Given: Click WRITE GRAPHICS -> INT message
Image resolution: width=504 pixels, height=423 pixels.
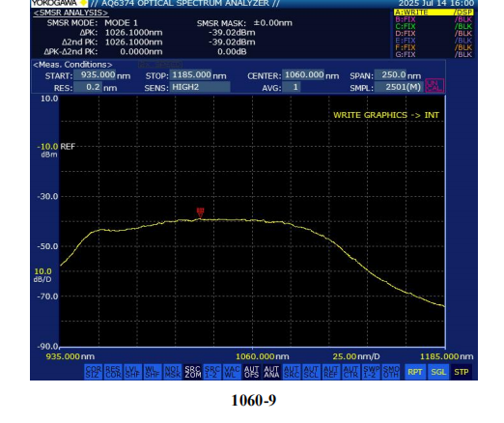Looking at the screenshot, I should pos(386,115).
